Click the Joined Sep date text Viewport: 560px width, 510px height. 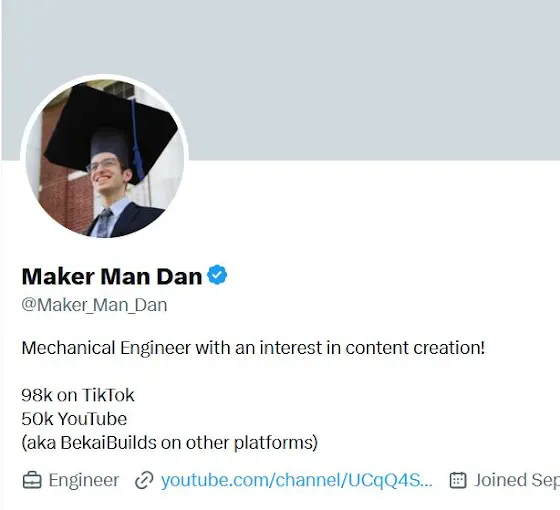(x=517, y=480)
